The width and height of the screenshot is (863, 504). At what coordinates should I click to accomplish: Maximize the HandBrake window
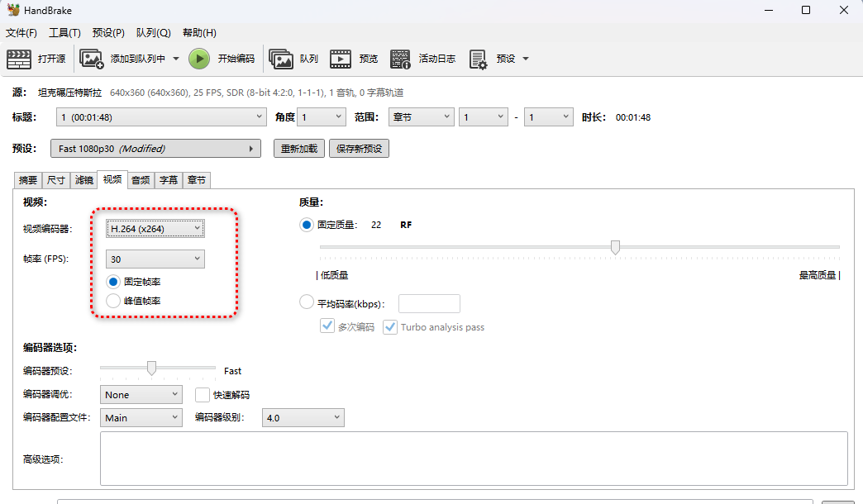(806, 10)
